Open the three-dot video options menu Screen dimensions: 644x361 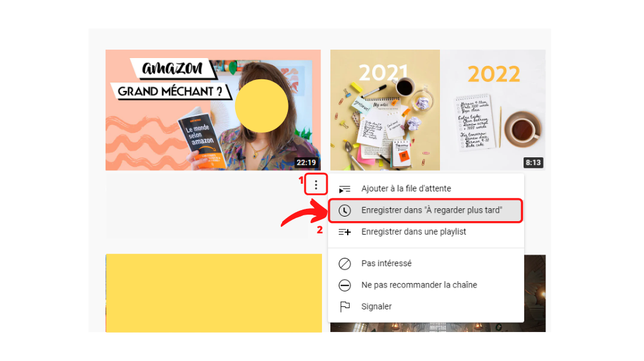[316, 184]
